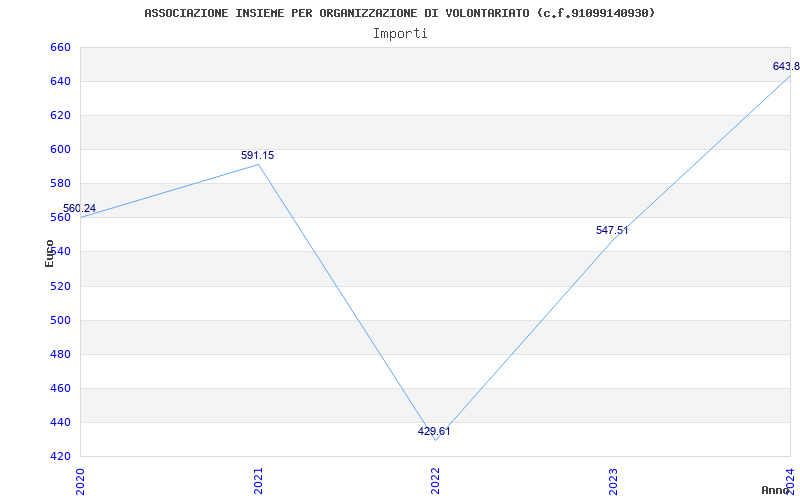The width and height of the screenshot is (800, 500).
Task: Select the 547.51 data label
Action: (612, 230)
